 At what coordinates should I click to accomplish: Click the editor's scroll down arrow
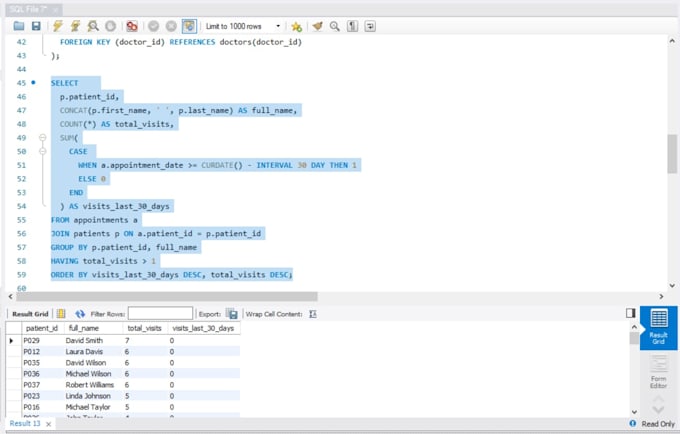(x=672, y=285)
